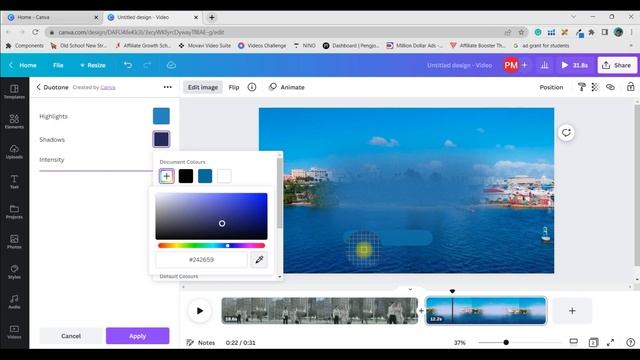The image size is (640, 360).
Task: Add collaborator with the plus beside PM
Action: coord(524,65)
